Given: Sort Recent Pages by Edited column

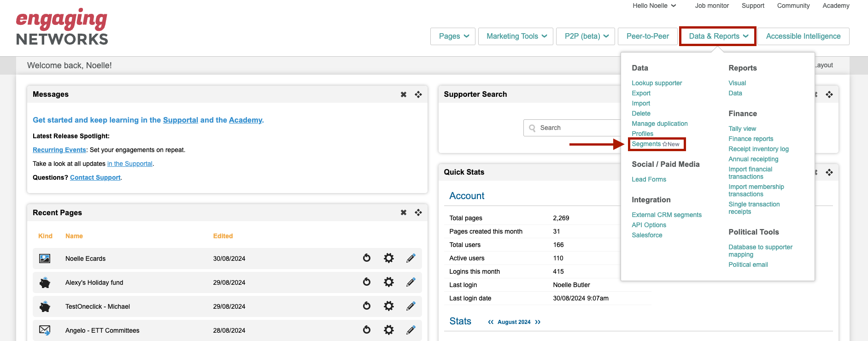Looking at the screenshot, I should (x=223, y=236).
